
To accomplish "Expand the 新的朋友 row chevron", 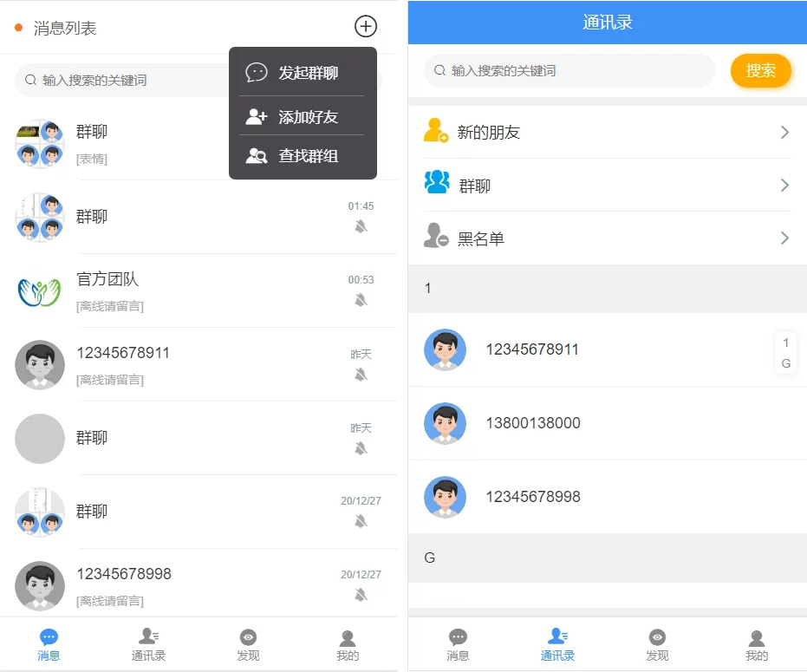I will pyautogui.click(x=785, y=130).
